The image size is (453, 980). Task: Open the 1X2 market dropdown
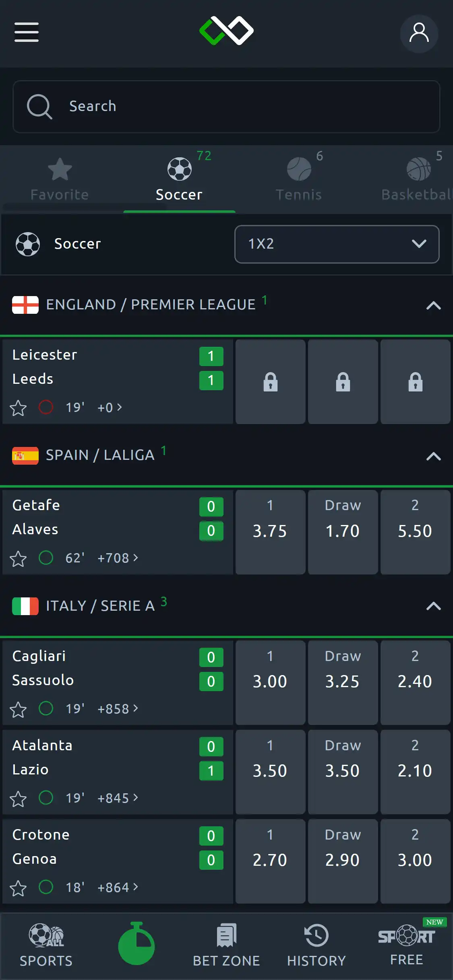click(x=337, y=244)
